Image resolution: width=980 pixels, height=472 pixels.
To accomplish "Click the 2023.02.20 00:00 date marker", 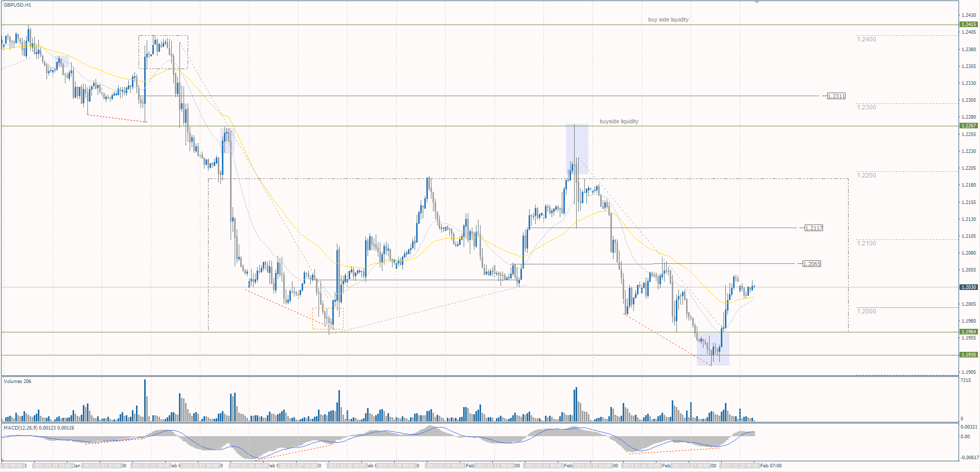I will click(740, 466).
